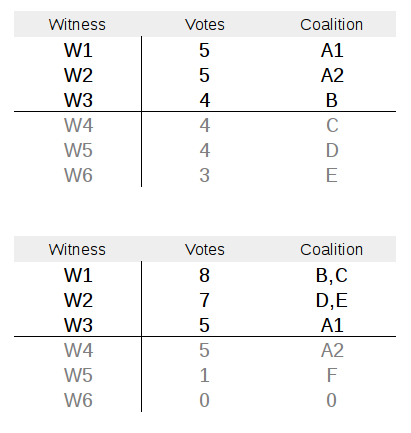
Task: Select the B,C coalition cell
Action: click(x=332, y=275)
